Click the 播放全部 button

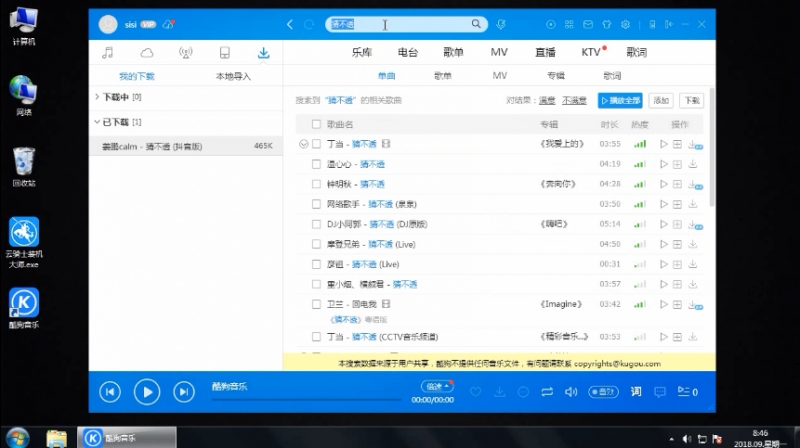point(620,101)
